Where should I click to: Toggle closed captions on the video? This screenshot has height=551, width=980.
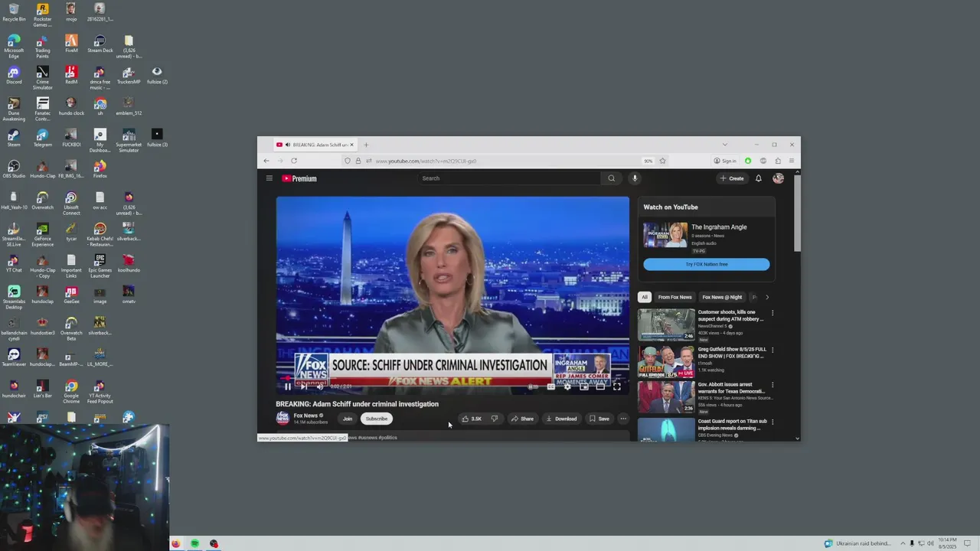(550, 386)
